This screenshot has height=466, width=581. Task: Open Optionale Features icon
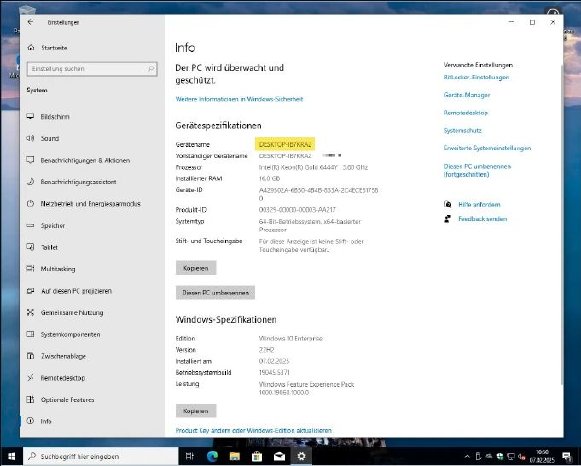(x=30, y=399)
